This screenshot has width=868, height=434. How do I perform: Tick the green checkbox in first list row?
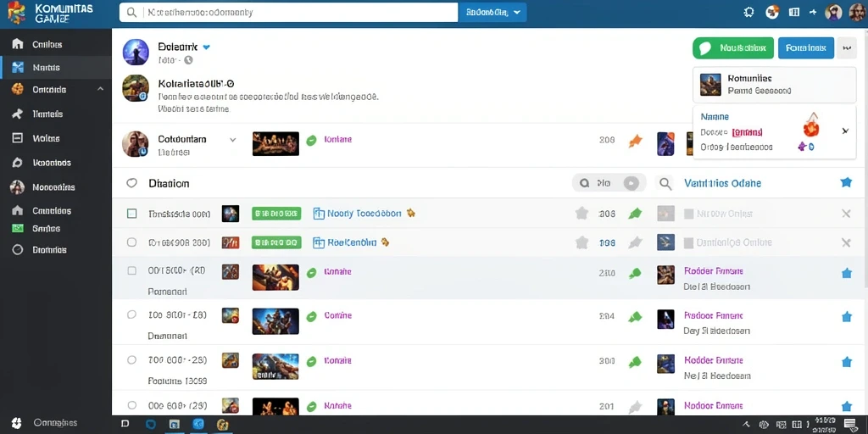pos(131,213)
